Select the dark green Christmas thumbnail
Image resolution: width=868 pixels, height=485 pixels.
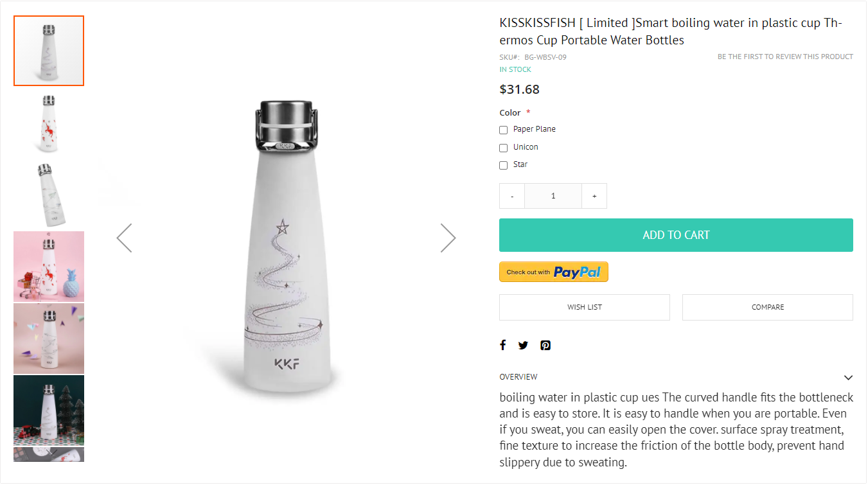[49, 410]
